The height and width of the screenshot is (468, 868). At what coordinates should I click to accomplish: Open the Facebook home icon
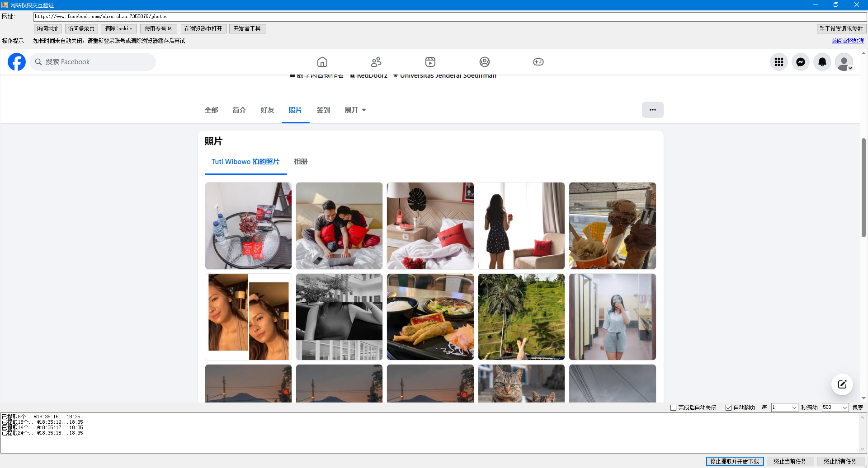click(x=322, y=62)
